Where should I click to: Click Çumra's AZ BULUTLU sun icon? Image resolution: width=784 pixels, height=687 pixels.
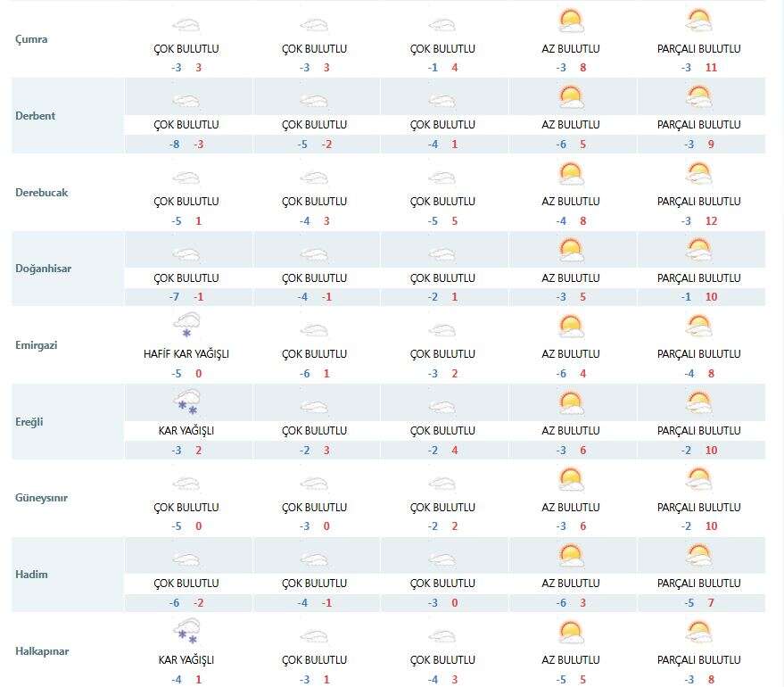(x=570, y=21)
